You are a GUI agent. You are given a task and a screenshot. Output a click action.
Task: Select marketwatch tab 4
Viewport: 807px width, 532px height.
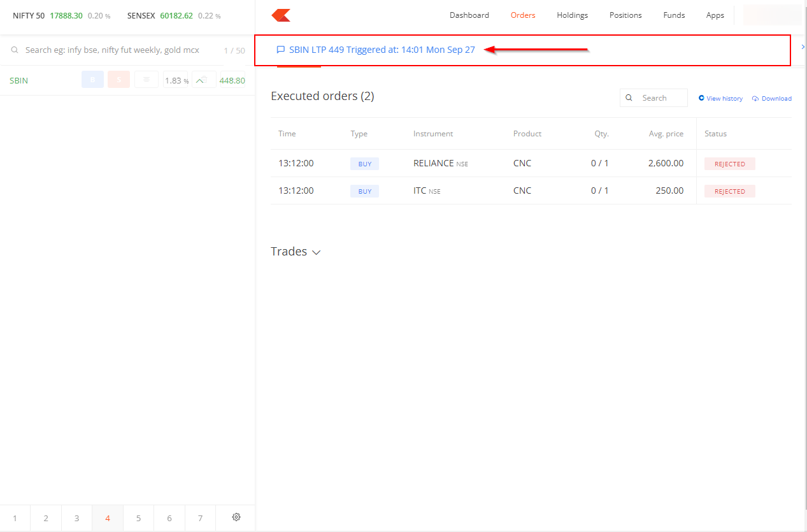coord(108,518)
